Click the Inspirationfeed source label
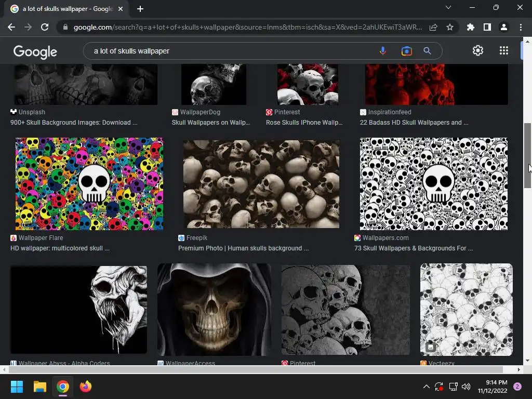The width and height of the screenshot is (532, 399). pos(390,112)
